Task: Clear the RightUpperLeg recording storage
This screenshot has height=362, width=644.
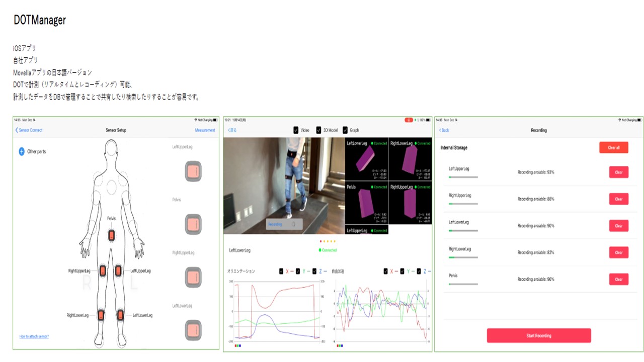Action: tap(619, 199)
